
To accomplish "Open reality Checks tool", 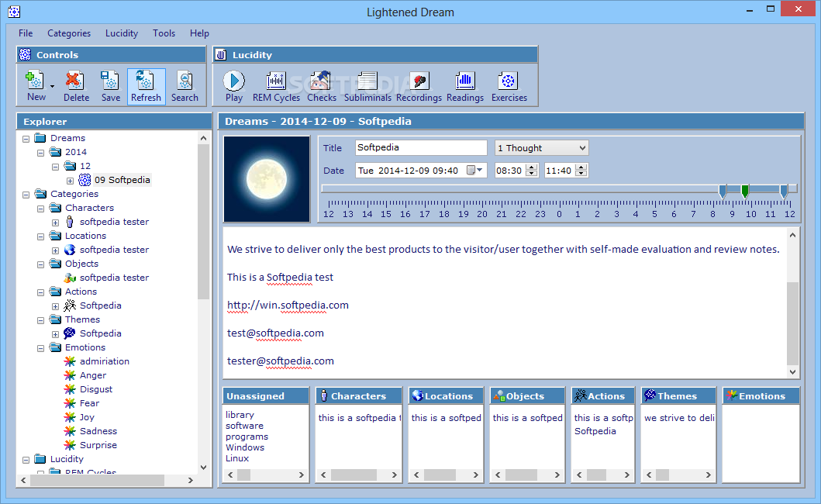I will pos(322,87).
